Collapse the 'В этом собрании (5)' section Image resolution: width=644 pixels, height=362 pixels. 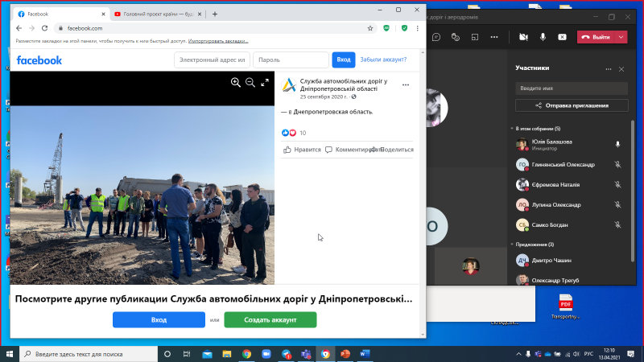click(x=512, y=129)
